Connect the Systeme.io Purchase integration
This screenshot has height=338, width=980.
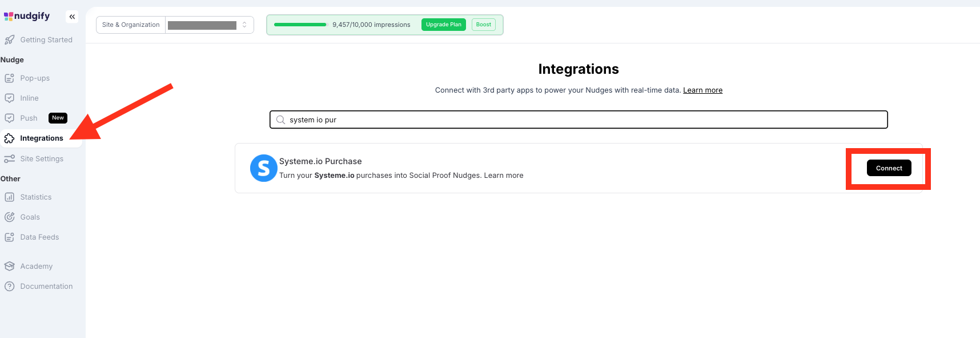pos(889,168)
